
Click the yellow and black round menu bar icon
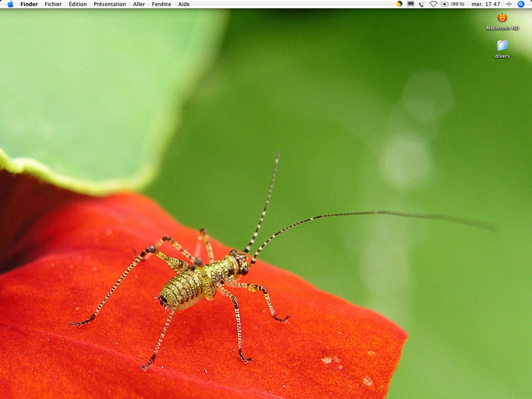click(400, 4)
